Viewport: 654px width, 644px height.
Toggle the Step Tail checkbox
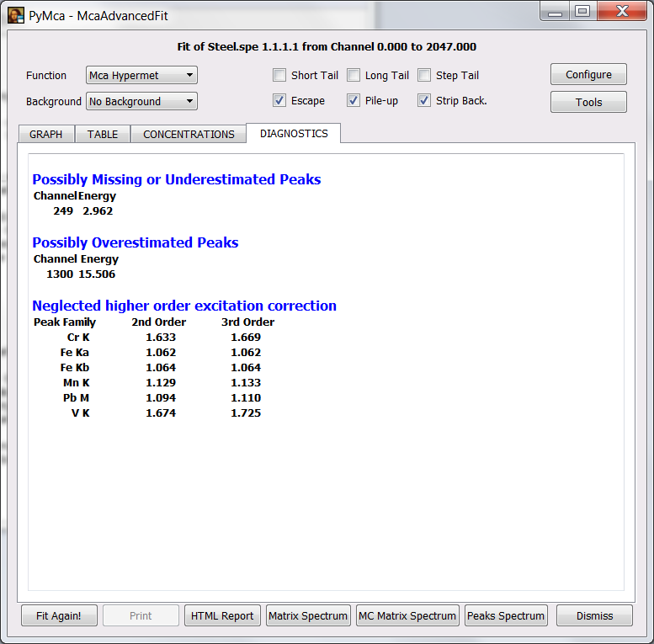pos(424,76)
